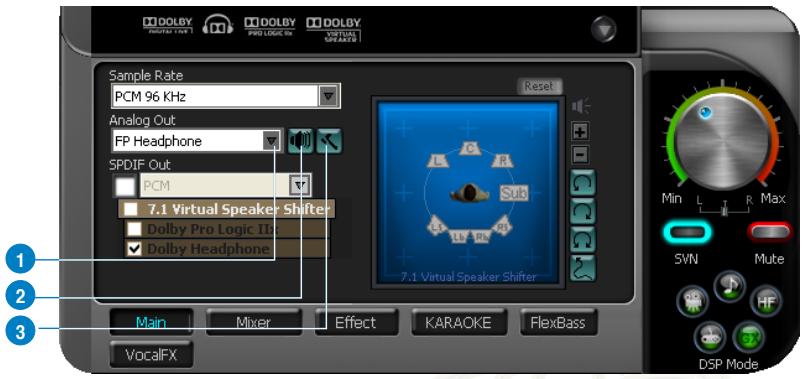Toggle the red Mute button

click(x=770, y=232)
